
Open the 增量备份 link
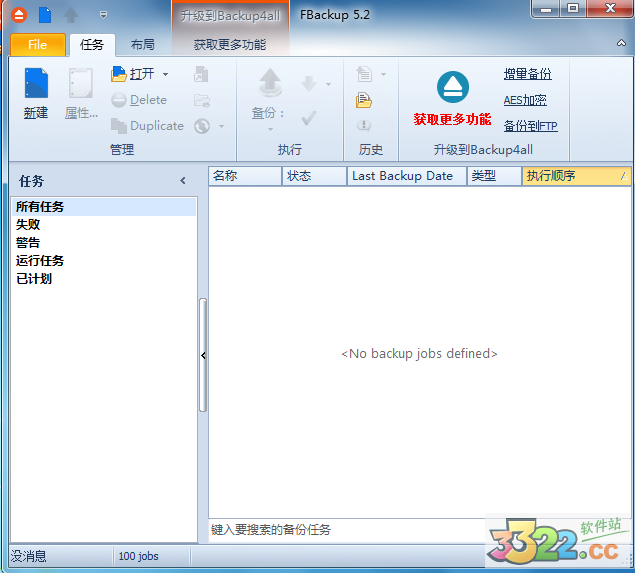(528, 74)
